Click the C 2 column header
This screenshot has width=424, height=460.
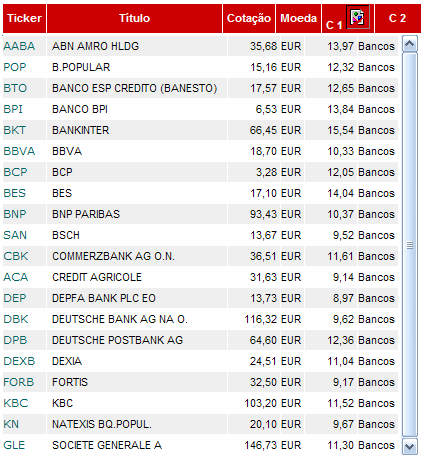pyautogui.click(x=397, y=18)
